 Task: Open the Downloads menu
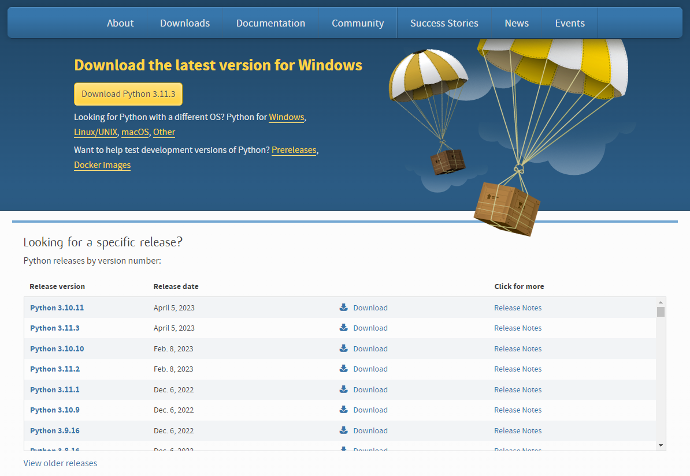point(185,23)
